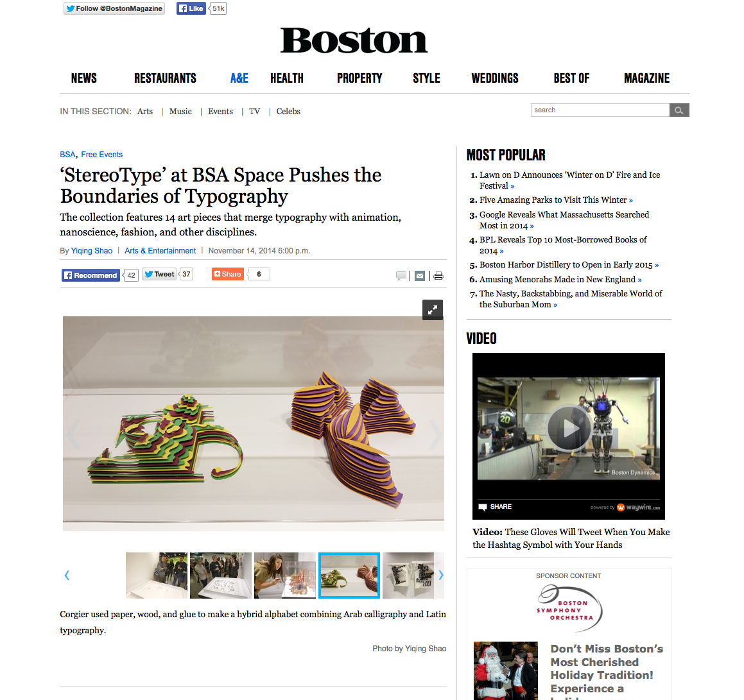Viewport: 744px width, 700px height.
Task: Select the woman examining model thumbnail
Action: tap(284, 576)
